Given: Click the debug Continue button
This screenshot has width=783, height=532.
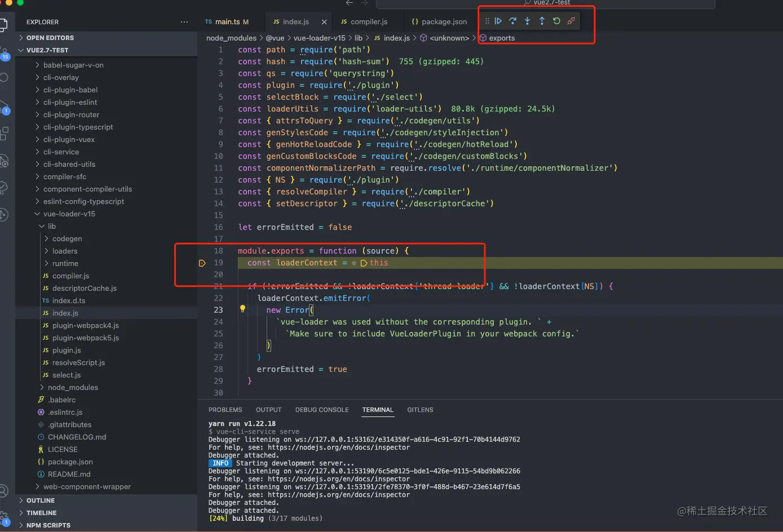Looking at the screenshot, I should point(498,21).
